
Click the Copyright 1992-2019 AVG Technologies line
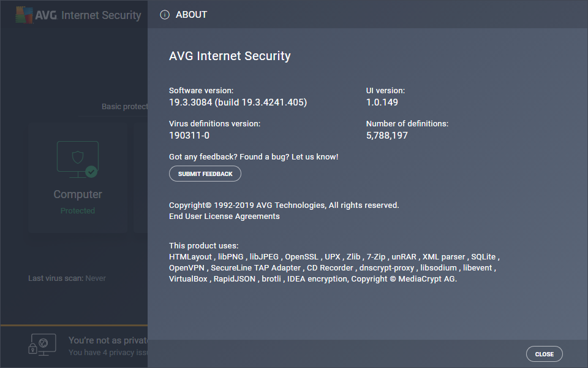284,205
